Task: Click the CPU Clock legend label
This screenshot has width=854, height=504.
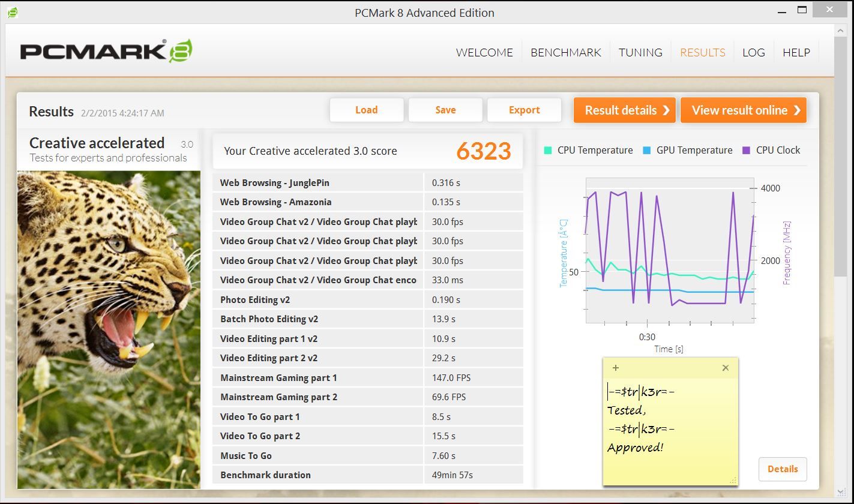Action: coord(778,151)
